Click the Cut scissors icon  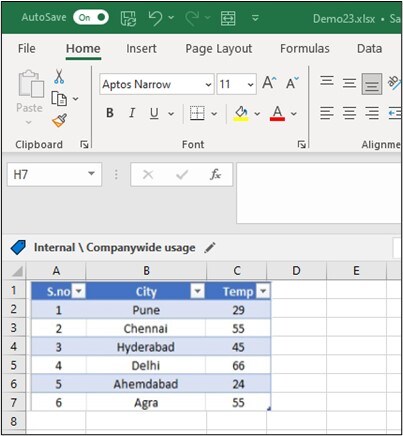[x=59, y=77]
